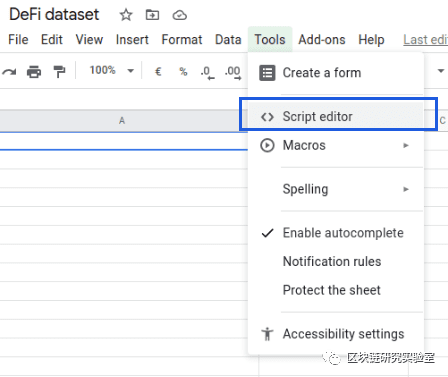Open Notification rules

pyautogui.click(x=336, y=262)
